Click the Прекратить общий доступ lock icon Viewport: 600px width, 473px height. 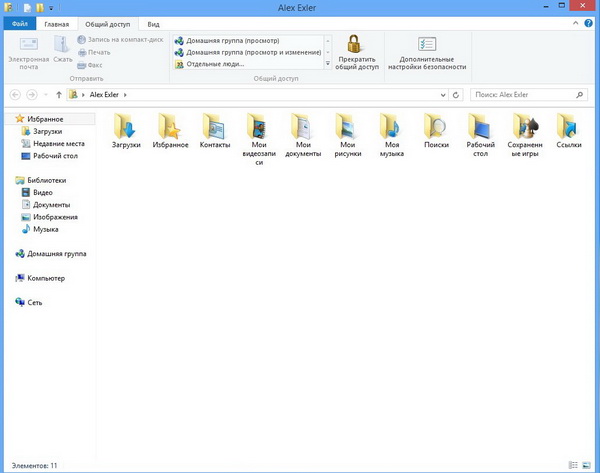click(356, 43)
